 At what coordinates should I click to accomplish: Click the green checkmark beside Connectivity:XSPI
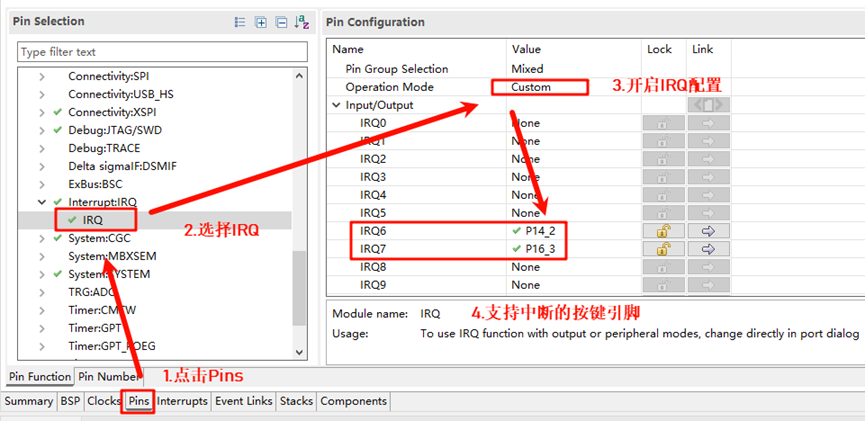(x=57, y=112)
